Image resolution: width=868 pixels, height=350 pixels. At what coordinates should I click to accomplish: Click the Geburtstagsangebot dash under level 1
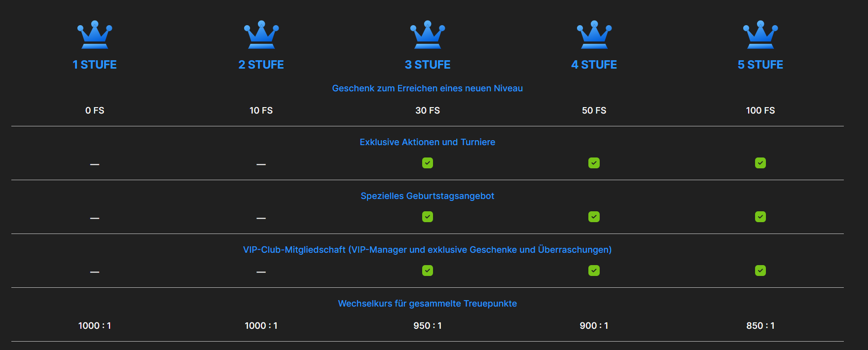tap(95, 218)
